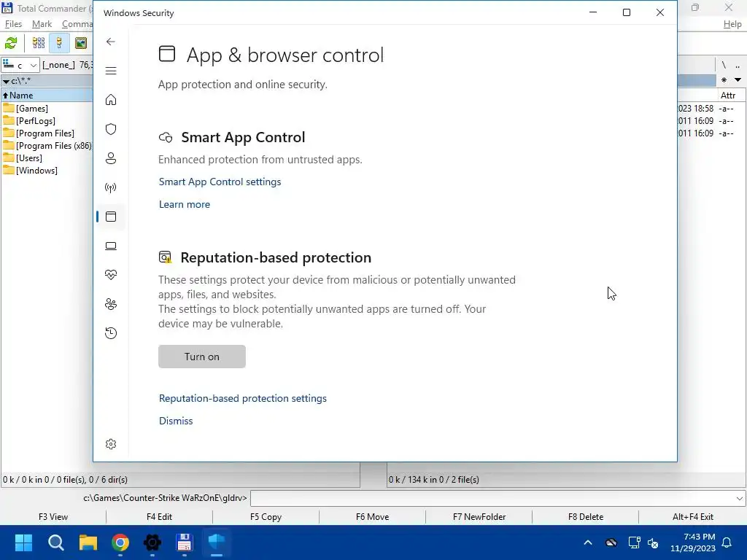Click the green refresh icon in Total Commander
The image size is (747, 560).
[10, 43]
